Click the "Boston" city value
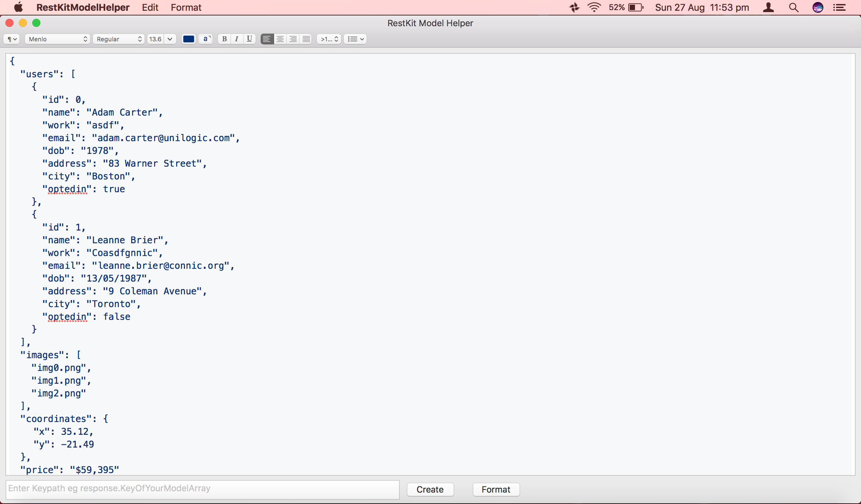This screenshot has width=861, height=504. pyautogui.click(x=108, y=176)
